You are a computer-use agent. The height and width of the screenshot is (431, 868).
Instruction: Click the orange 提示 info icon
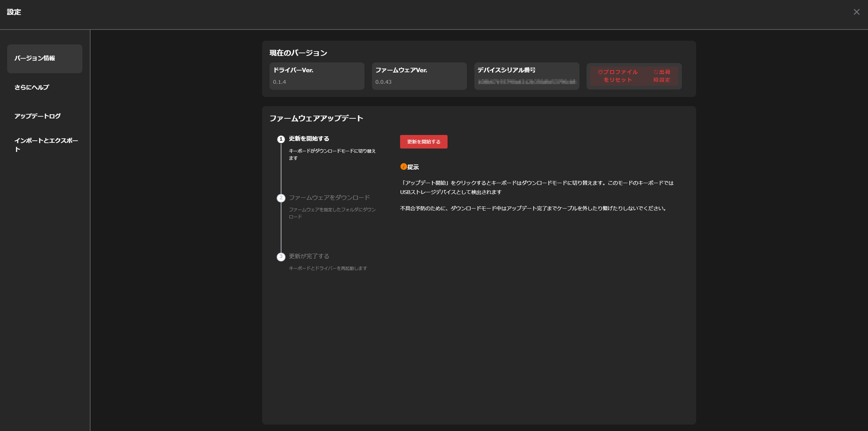tap(403, 166)
